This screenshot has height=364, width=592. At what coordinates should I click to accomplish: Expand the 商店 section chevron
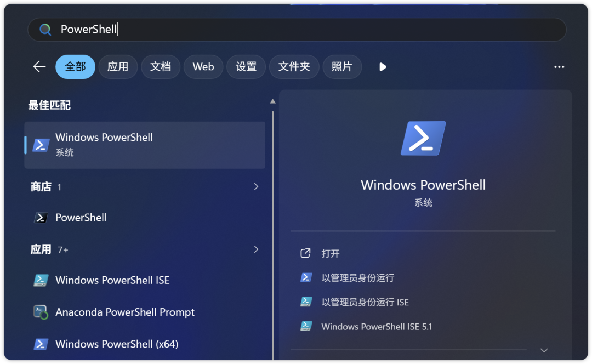pos(256,186)
